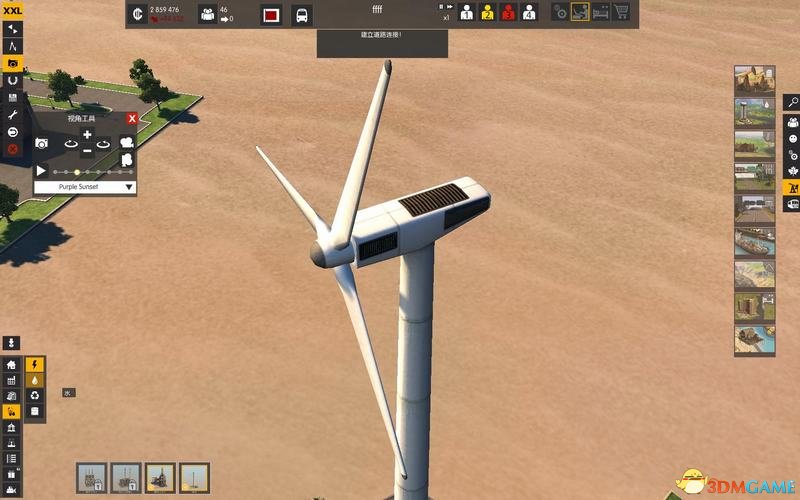Viewport: 800px width, 500px height.
Task: Click the save disk icon in left sidebar
Action: pos(13,97)
